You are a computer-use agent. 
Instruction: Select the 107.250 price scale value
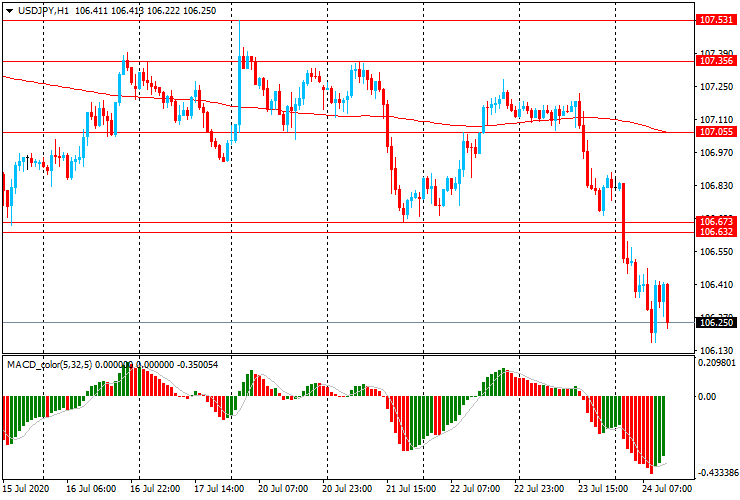tap(716, 86)
